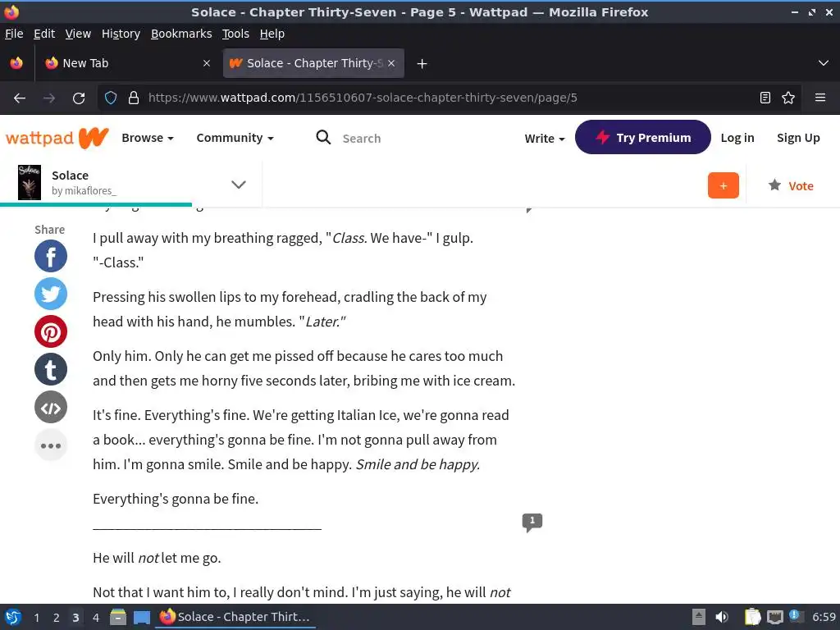Screen dimensions: 840x630
Task: Add story to library with plus button
Action: click(x=724, y=185)
